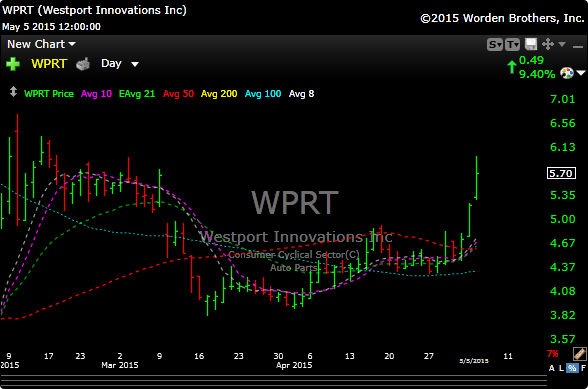
Task: Click the WPRT ticker symbol label
Action: pyautogui.click(x=49, y=64)
